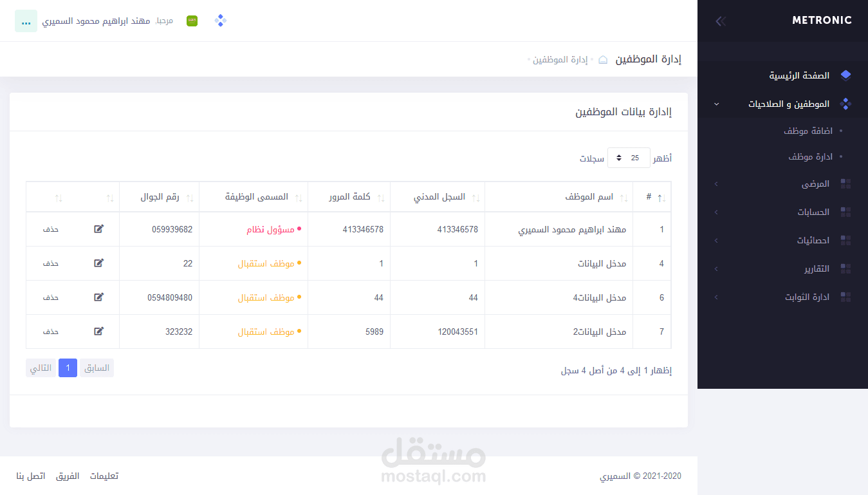
Task: Go to الصفحة الرئيسية
Action: tap(799, 75)
